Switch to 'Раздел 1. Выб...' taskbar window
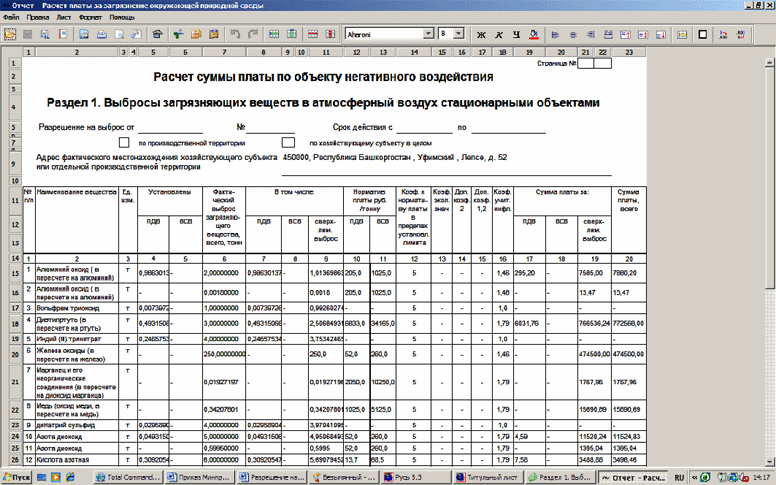The image size is (776, 485). pos(560,478)
